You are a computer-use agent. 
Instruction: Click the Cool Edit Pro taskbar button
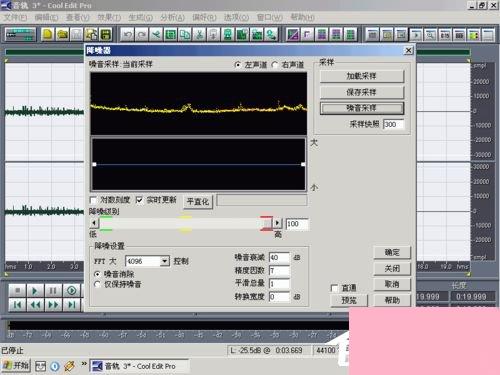click(139, 366)
